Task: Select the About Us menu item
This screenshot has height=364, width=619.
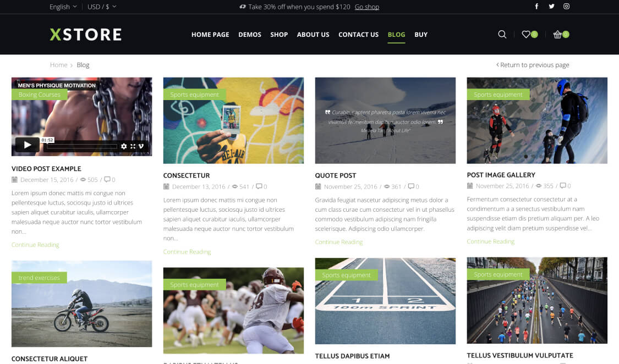Action: pyautogui.click(x=313, y=35)
